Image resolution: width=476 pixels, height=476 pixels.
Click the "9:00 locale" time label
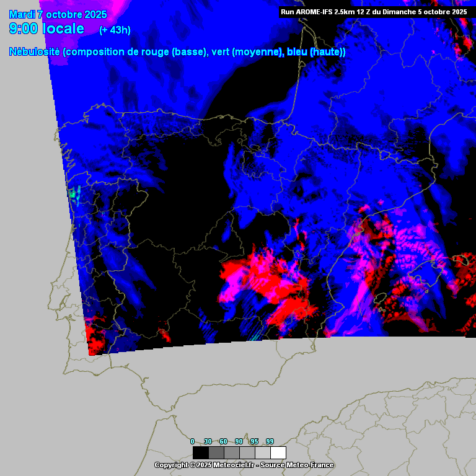click(x=46, y=29)
